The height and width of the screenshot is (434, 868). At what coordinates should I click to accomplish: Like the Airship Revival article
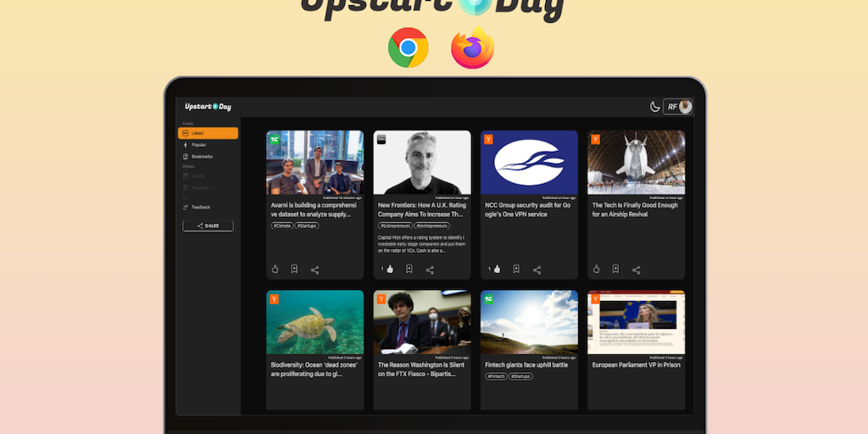(596, 269)
